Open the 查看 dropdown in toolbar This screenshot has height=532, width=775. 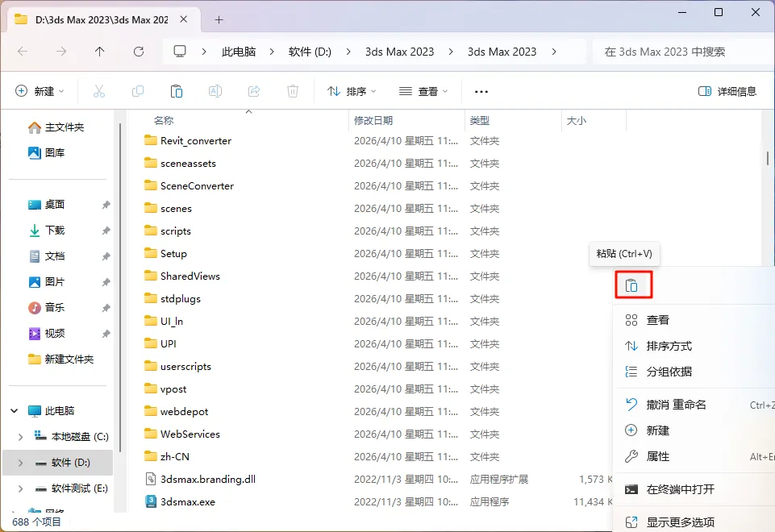[423, 91]
